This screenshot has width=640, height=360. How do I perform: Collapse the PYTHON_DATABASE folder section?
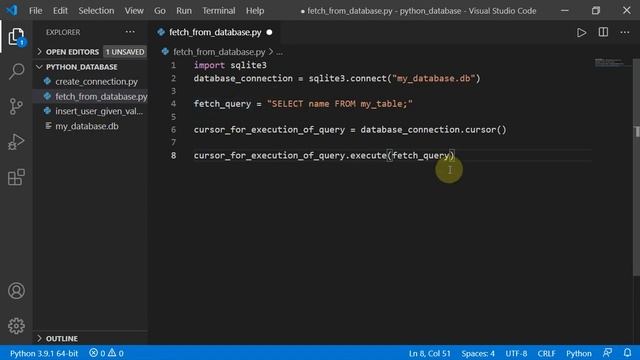pos(81,67)
